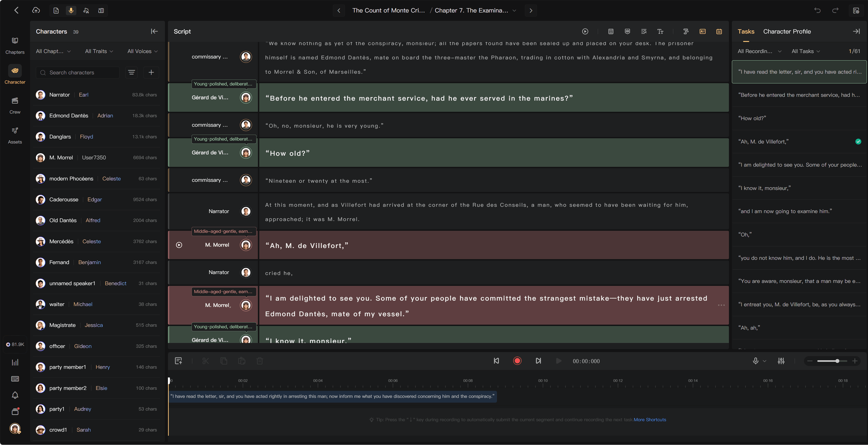Image resolution: width=868 pixels, height=445 pixels.
Task: Collapse the right Tasks panel
Action: pyautogui.click(x=856, y=31)
